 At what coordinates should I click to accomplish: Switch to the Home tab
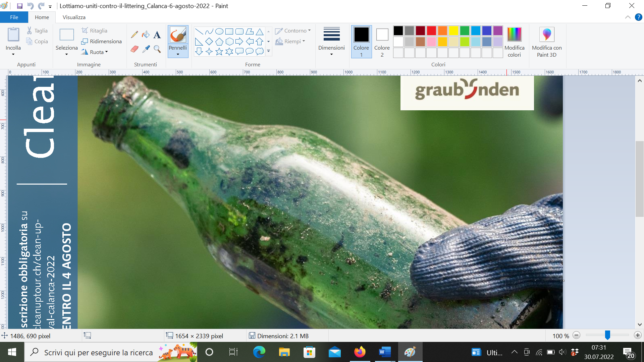click(42, 17)
